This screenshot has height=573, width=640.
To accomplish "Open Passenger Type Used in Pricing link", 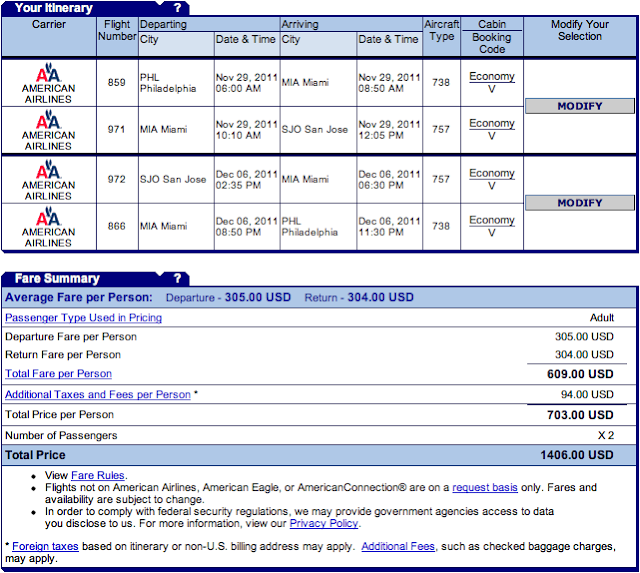I will pos(83,318).
